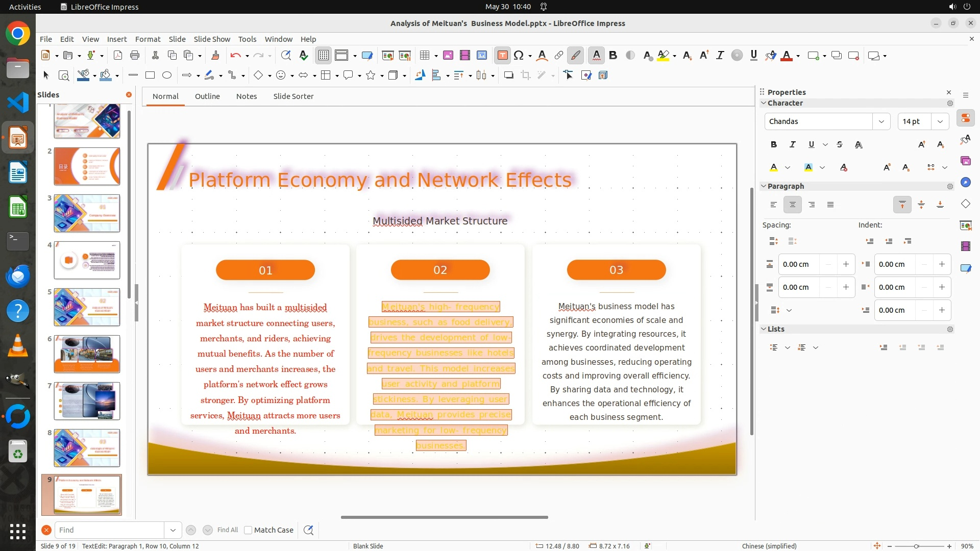Switch to the Slide Sorter tab
This screenshot has height=551, width=980.
click(x=293, y=96)
